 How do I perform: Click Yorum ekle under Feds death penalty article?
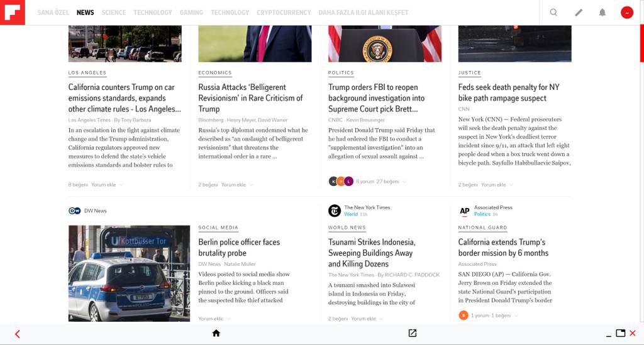coord(493,185)
